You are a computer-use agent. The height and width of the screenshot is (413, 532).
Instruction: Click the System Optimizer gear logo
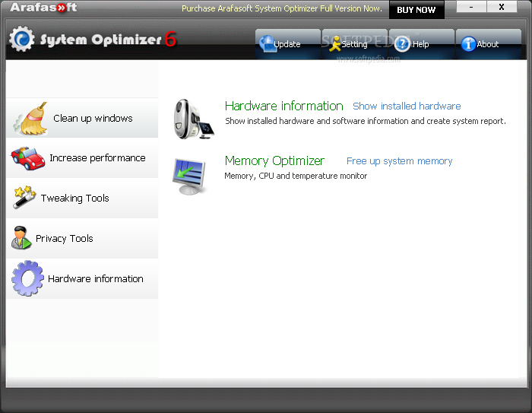pyautogui.click(x=22, y=39)
